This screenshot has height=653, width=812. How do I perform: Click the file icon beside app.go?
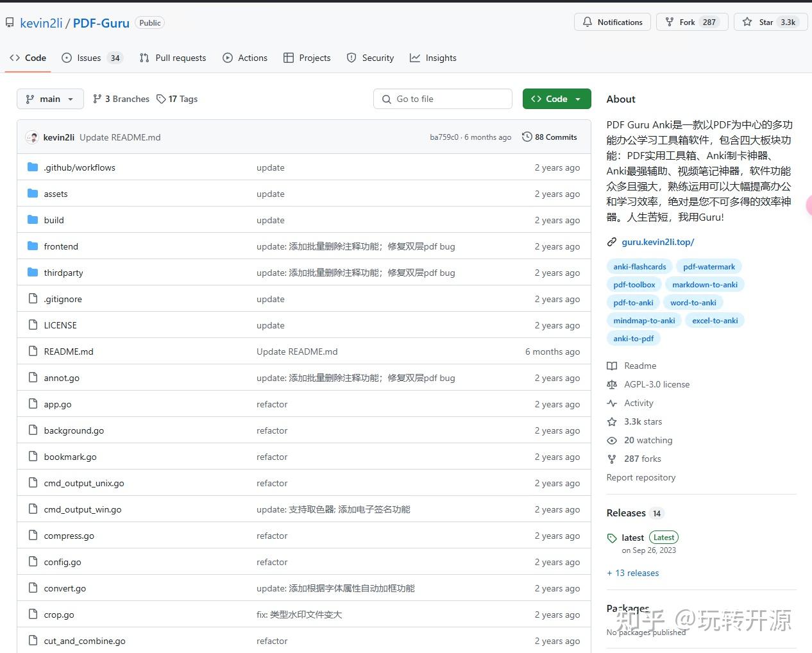33,404
